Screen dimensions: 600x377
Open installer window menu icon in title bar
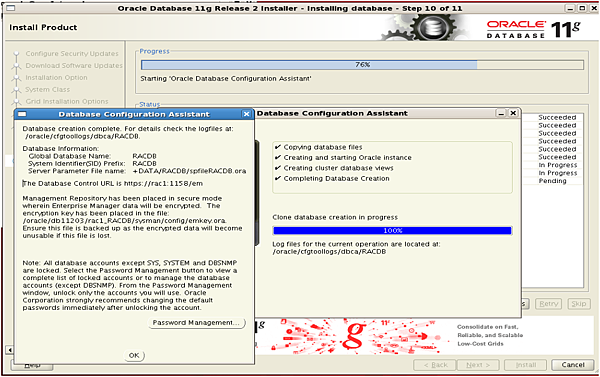click(10, 8)
